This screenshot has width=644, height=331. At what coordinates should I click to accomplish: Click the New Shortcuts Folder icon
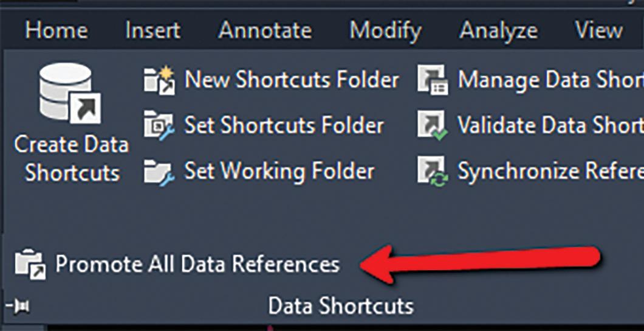click(159, 81)
